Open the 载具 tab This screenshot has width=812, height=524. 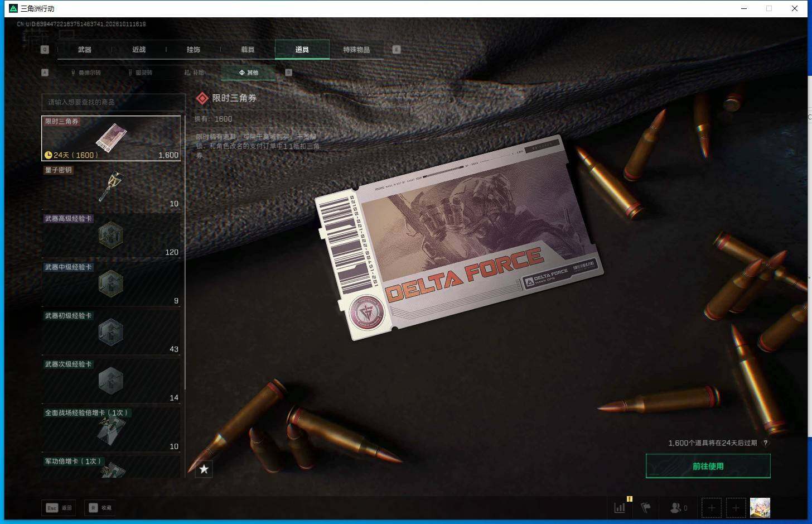point(248,50)
